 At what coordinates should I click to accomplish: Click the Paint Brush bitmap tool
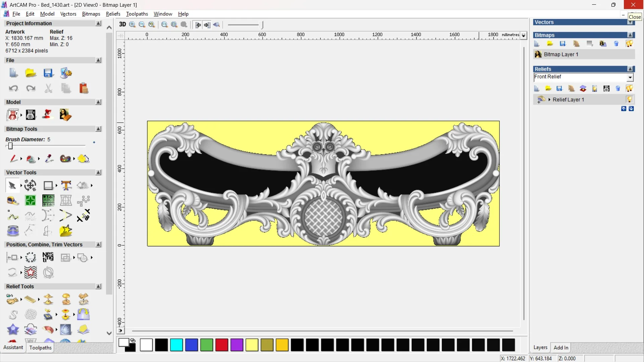(13, 159)
